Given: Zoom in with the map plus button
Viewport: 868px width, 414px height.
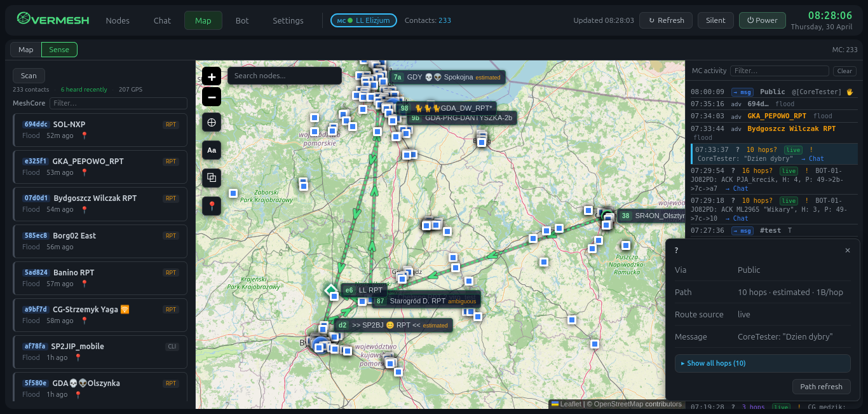Looking at the screenshot, I should point(212,76).
